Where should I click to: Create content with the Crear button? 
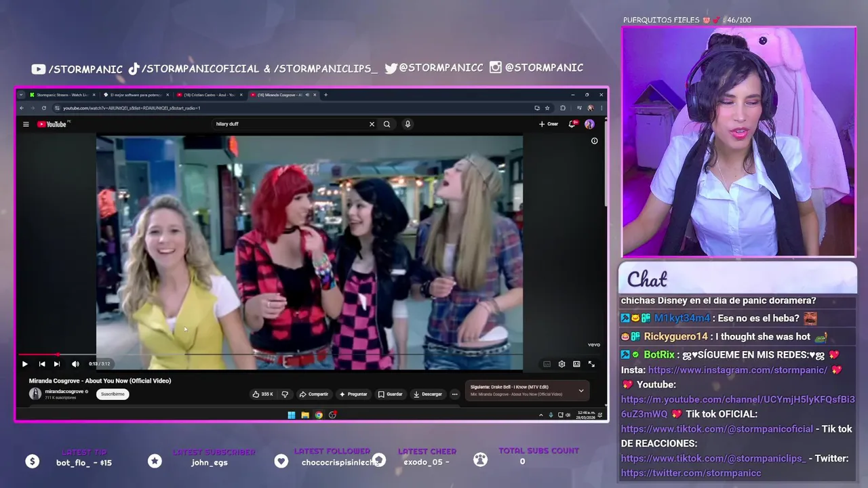549,124
